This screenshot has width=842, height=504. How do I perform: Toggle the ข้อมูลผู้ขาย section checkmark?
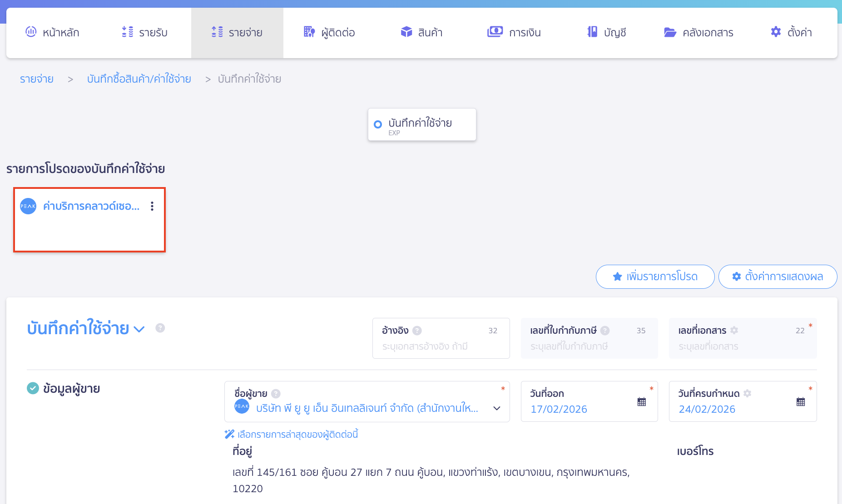(33, 388)
